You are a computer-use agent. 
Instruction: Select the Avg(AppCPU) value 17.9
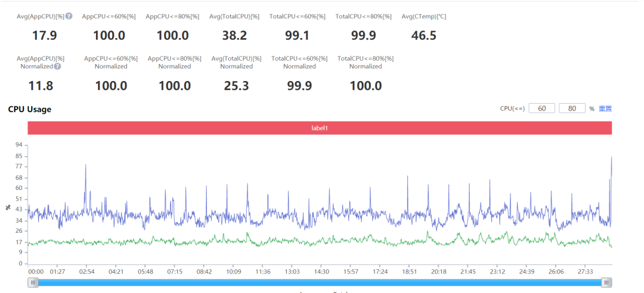pos(44,35)
